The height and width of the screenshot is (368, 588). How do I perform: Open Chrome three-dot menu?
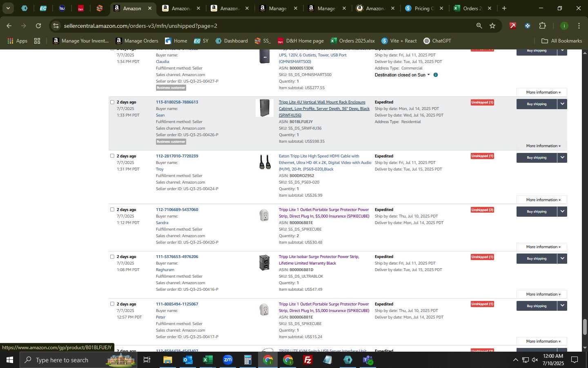579,26
